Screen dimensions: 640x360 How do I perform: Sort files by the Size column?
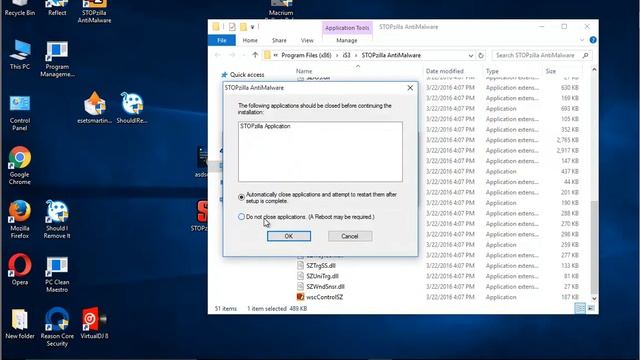click(551, 71)
